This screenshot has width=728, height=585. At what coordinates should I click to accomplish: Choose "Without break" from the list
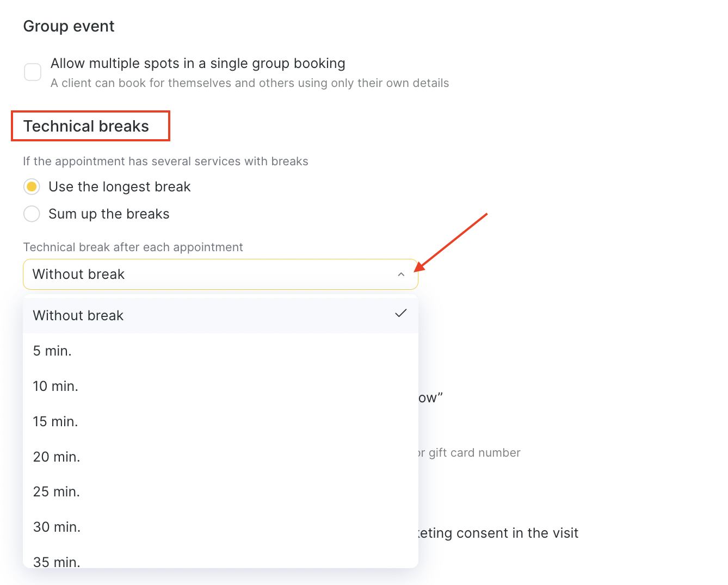(x=78, y=316)
